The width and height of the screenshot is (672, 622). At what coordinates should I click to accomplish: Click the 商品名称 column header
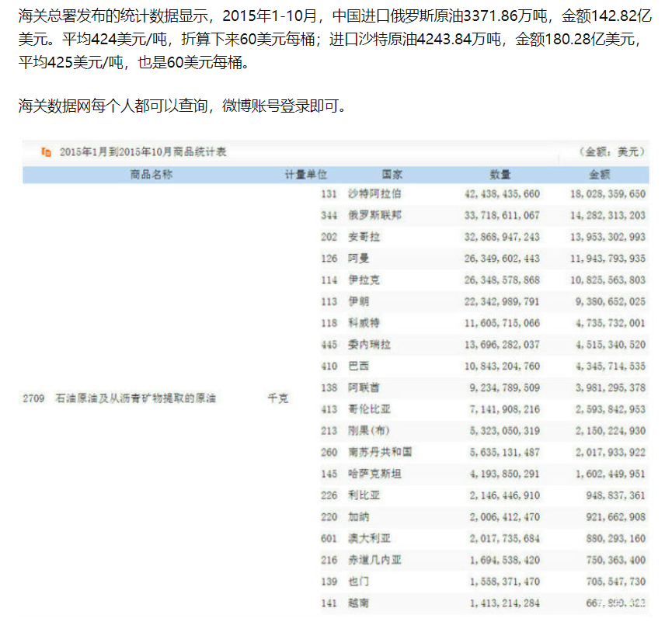pyautogui.click(x=151, y=175)
